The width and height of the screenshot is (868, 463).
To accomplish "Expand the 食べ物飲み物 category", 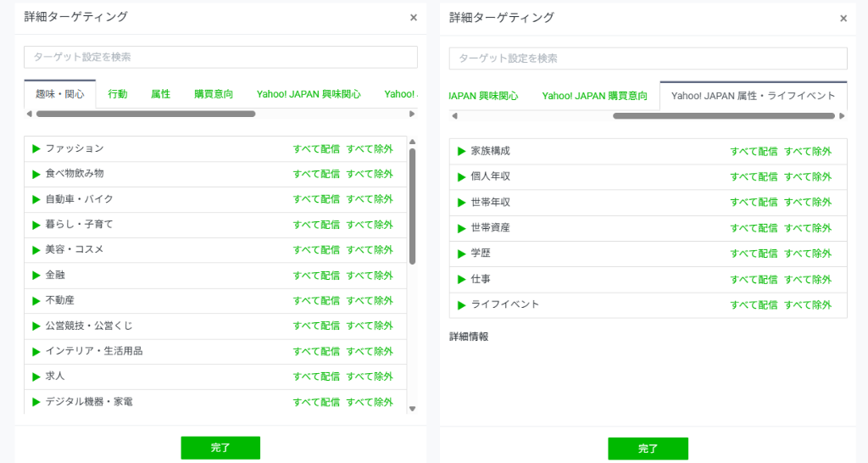I will (36, 174).
